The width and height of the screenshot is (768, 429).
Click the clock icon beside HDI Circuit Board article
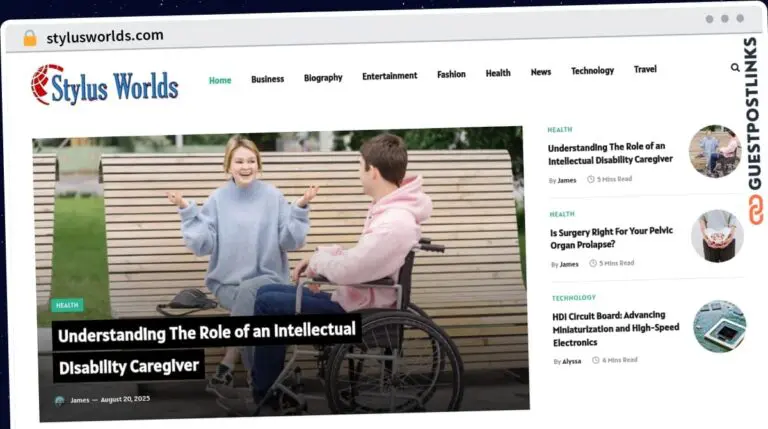596,360
